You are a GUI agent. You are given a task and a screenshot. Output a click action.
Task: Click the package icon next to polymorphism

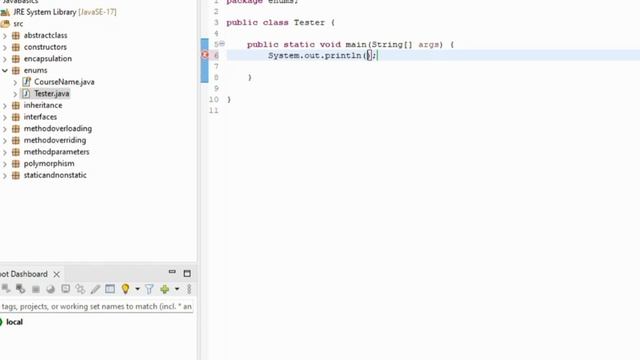point(16,164)
